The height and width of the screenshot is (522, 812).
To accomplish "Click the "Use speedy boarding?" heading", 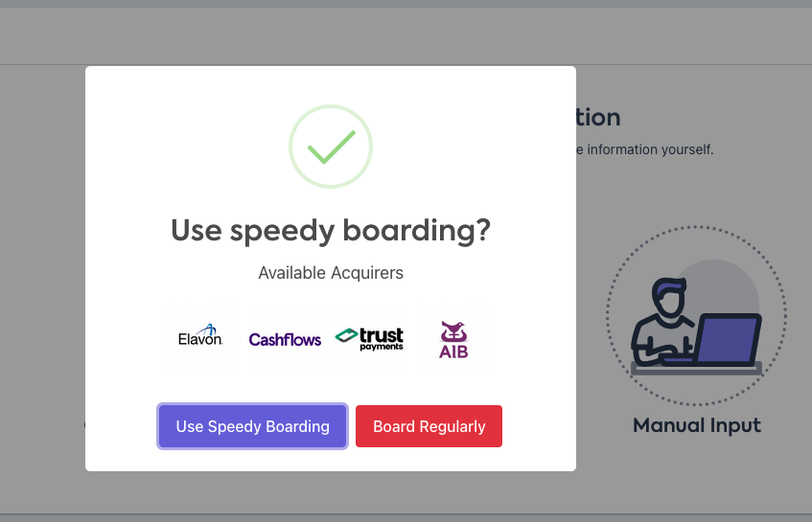I will [x=331, y=230].
